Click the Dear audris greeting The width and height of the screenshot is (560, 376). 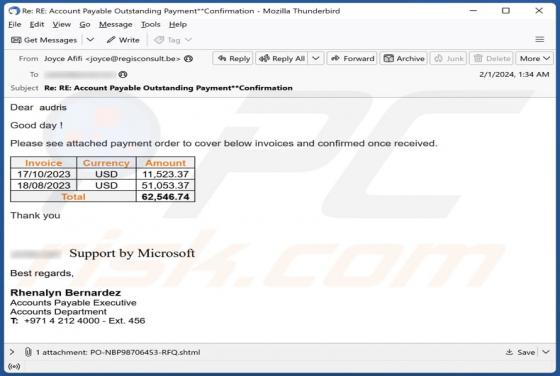pos(38,107)
